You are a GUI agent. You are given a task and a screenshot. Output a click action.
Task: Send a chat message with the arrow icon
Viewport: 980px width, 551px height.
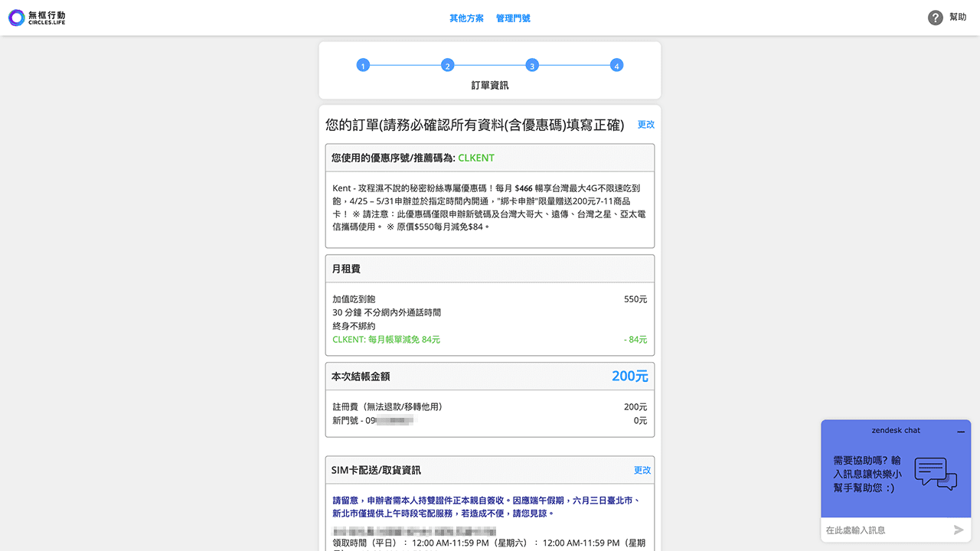959,529
